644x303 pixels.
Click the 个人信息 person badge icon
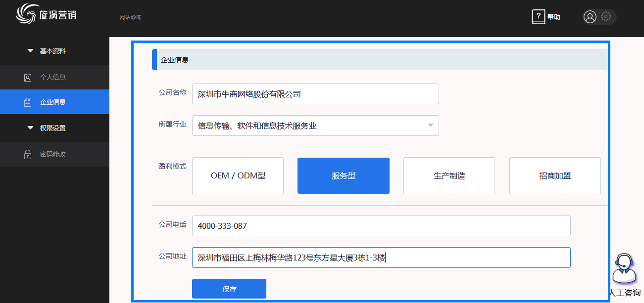(28, 77)
